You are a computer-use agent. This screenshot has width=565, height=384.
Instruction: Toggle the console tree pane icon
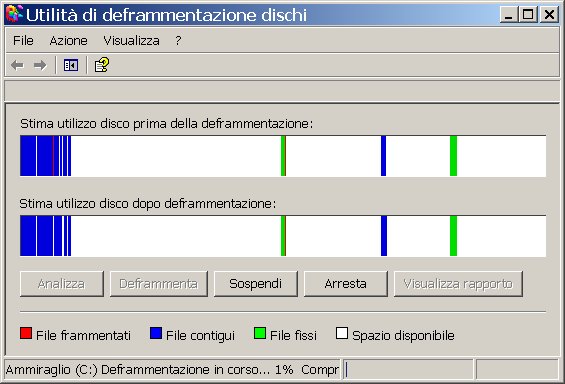tap(71, 66)
